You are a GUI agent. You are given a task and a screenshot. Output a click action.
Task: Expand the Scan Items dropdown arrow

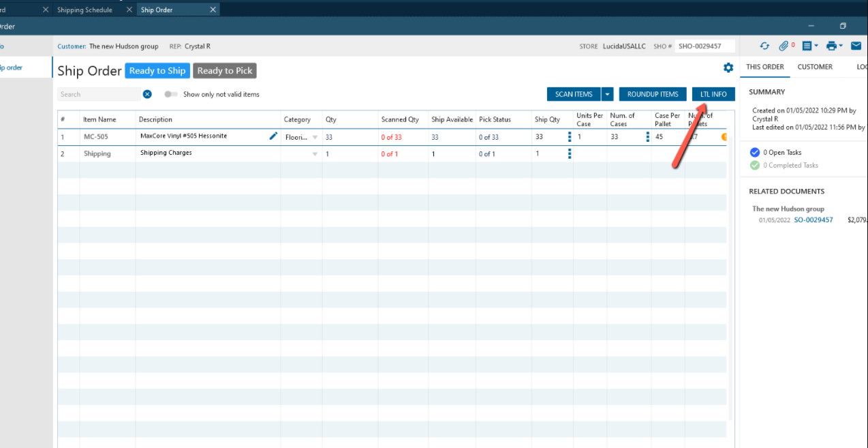click(607, 94)
